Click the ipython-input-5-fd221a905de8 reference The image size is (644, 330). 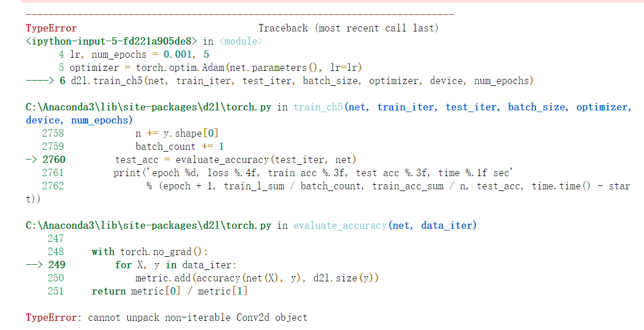(111, 41)
